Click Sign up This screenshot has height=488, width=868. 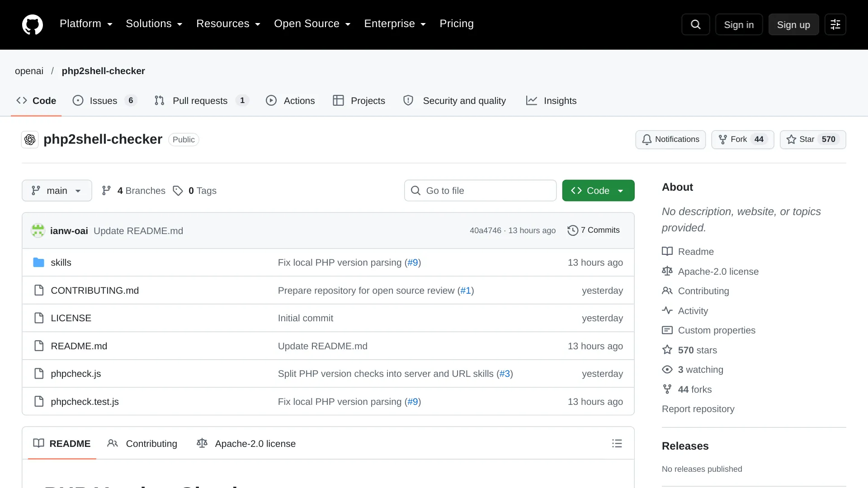coord(793,24)
